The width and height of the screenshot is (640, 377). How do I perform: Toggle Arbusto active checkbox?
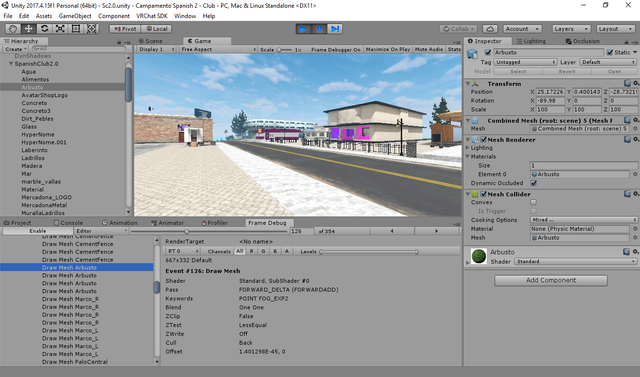pyautogui.click(x=487, y=52)
